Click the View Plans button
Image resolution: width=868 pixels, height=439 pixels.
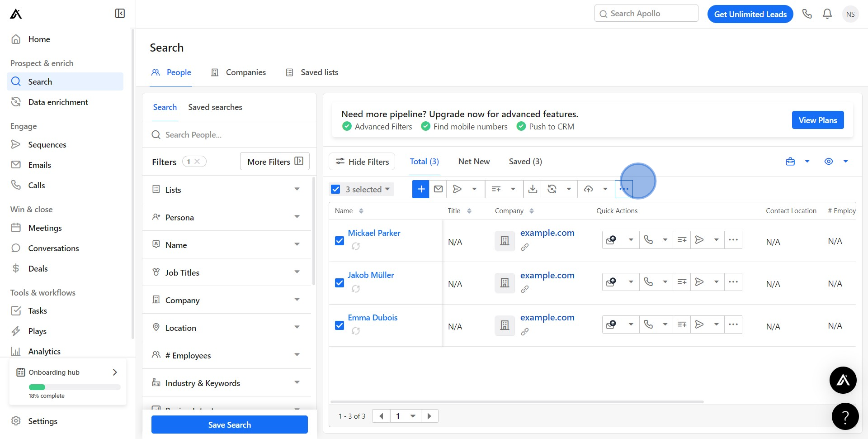coord(818,120)
